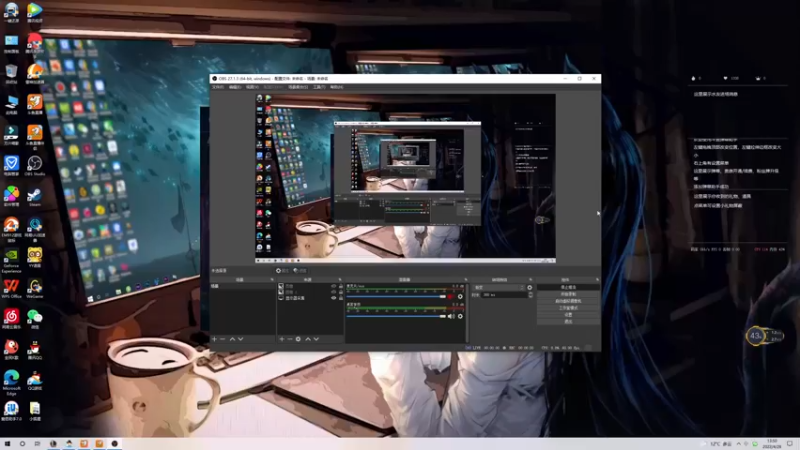Viewport: 800px width, 450px height.
Task: Click the 开始录制 (Start Recording) button
Action: point(568,294)
